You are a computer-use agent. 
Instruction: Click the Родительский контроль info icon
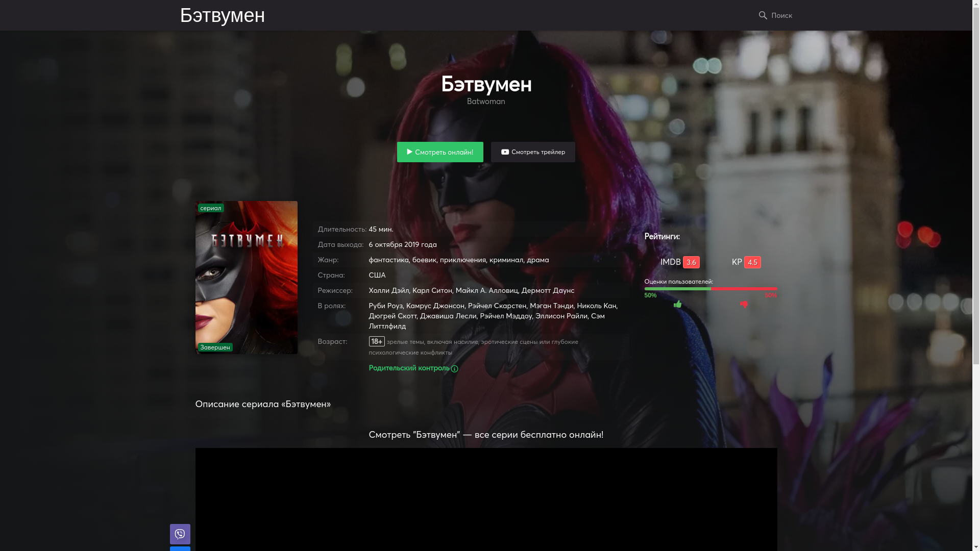[x=454, y=369]
